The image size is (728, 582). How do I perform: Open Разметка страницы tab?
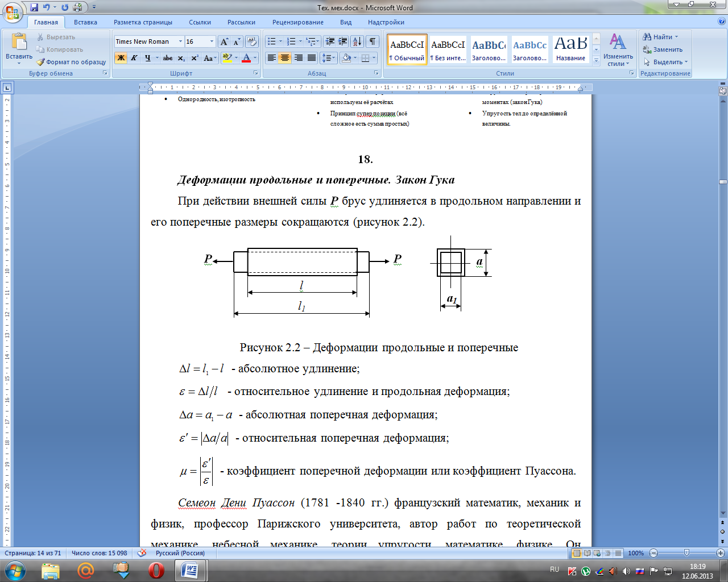pyautogui.click(x=143, y=22)
